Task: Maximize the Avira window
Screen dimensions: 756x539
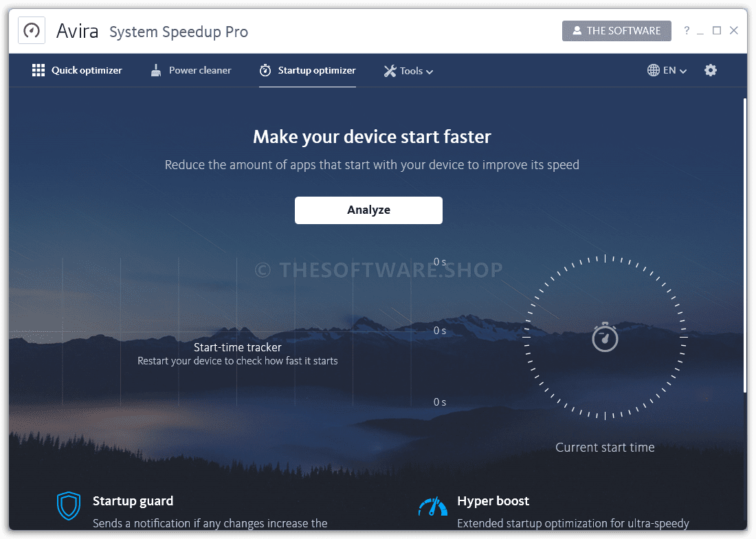Action: click(717, 30)
